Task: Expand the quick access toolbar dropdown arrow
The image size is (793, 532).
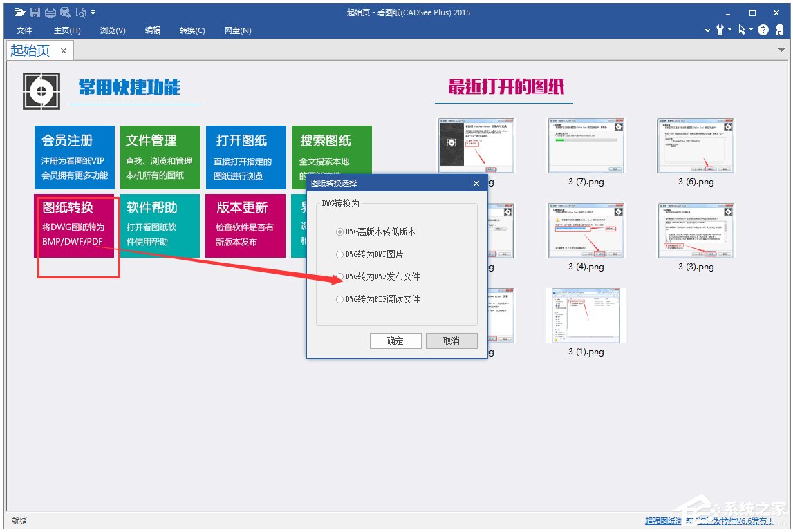Action: pos(93,12)
